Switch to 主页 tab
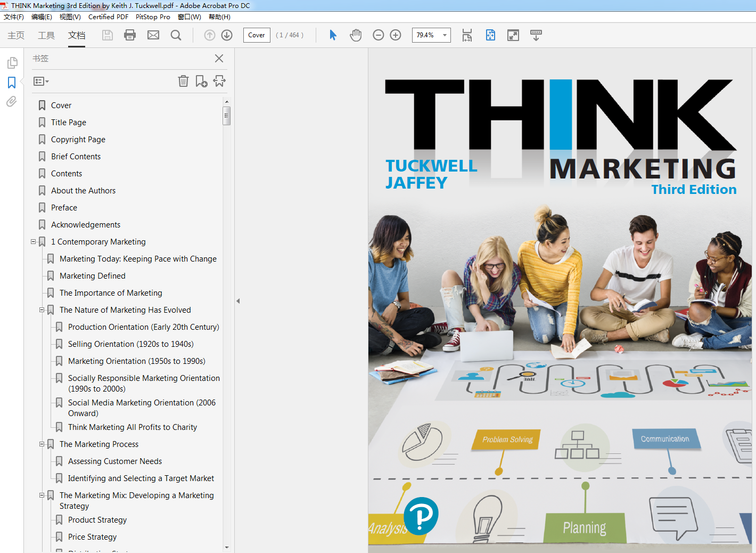The width and height of the screenshot is (756, 553). [16, 35]
